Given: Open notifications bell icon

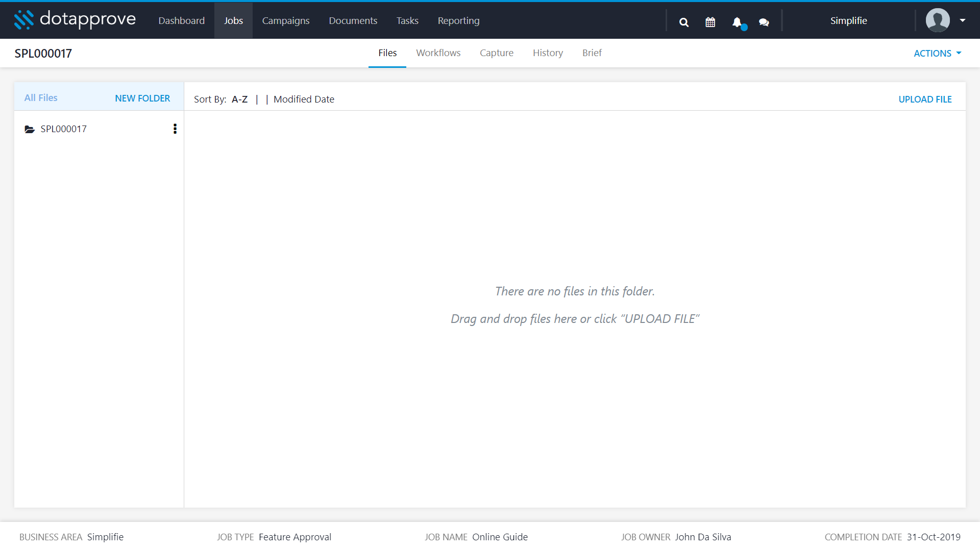Looking at the screenshot, I should (737, 22).
